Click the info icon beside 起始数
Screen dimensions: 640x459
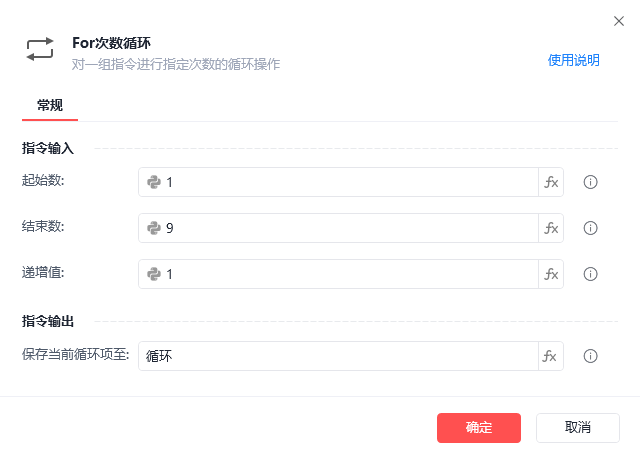[590, 182]
